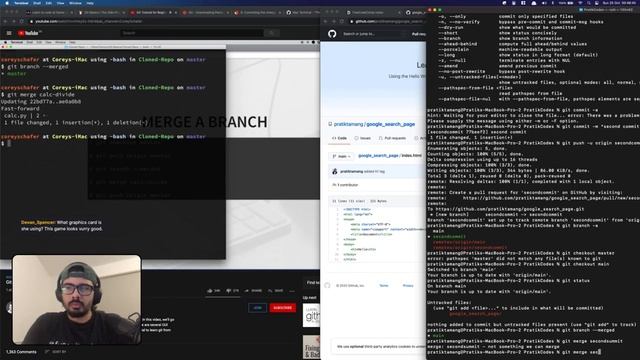Viewport: 640px width, 360px height.
Task: Open Spotlight search in the menu bar
Action: point(589,3)
